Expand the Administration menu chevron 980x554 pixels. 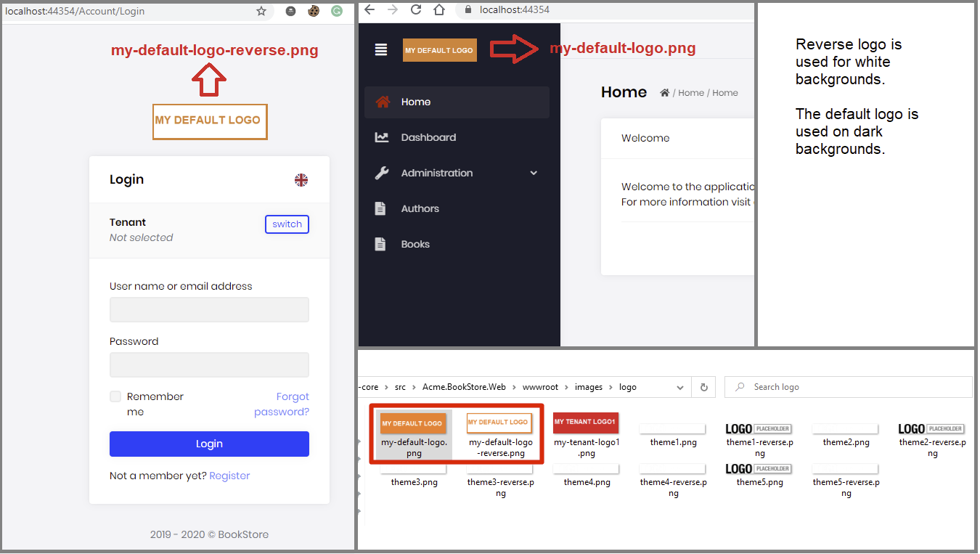click(534, 173)
